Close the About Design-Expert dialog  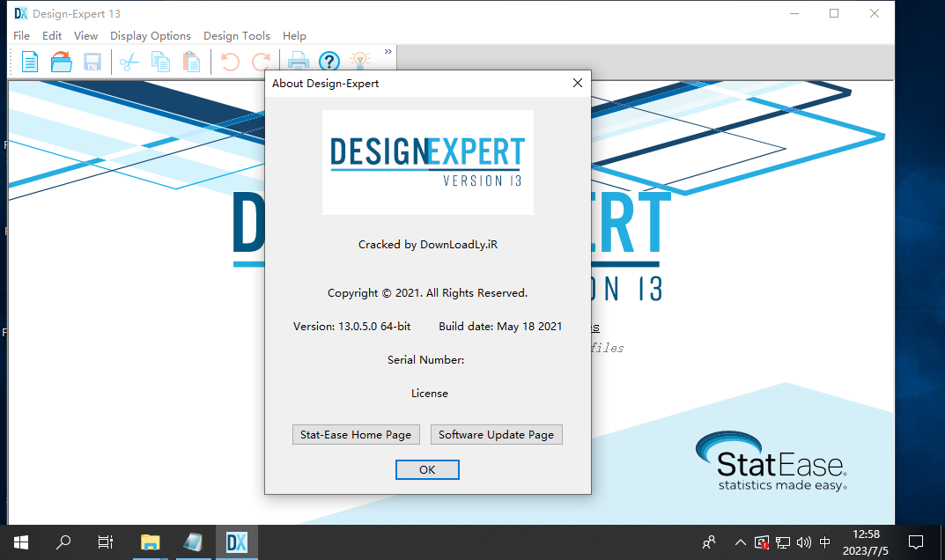click(x=578, y=83)
